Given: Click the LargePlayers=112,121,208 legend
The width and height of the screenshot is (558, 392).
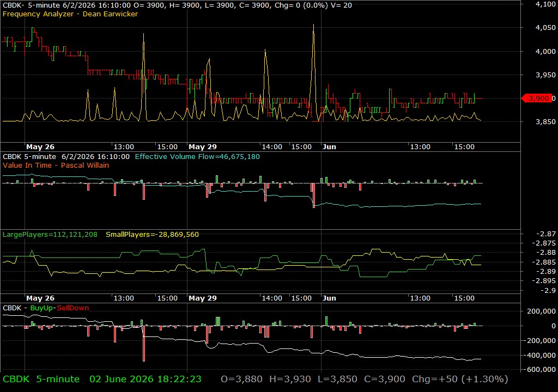Looking at the screenshot, I should 50,235.
